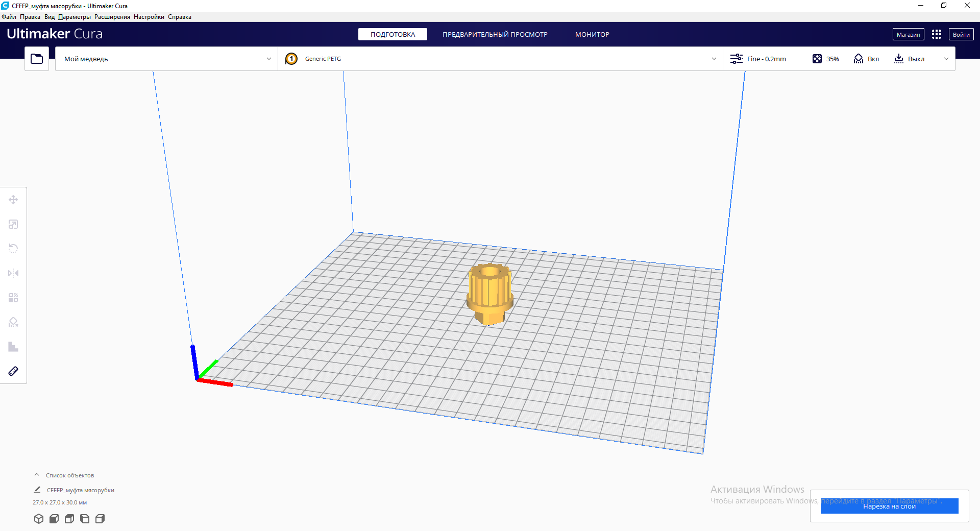Switch camera to left side view

click(x=85, y=519)
